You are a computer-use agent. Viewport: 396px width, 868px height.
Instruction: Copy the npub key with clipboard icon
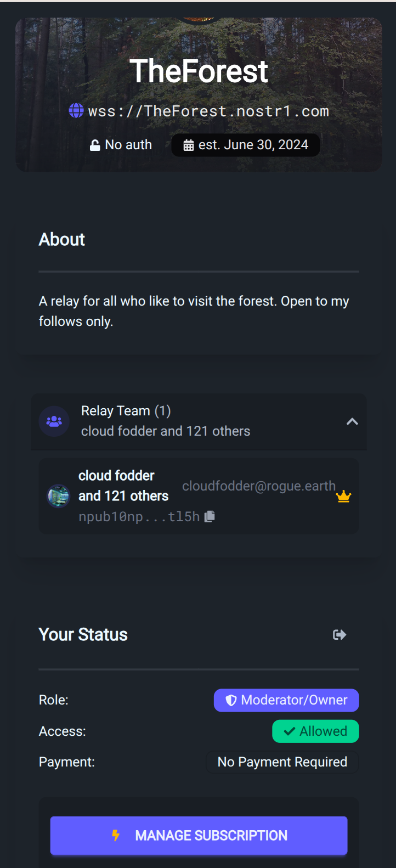[210, 516]
